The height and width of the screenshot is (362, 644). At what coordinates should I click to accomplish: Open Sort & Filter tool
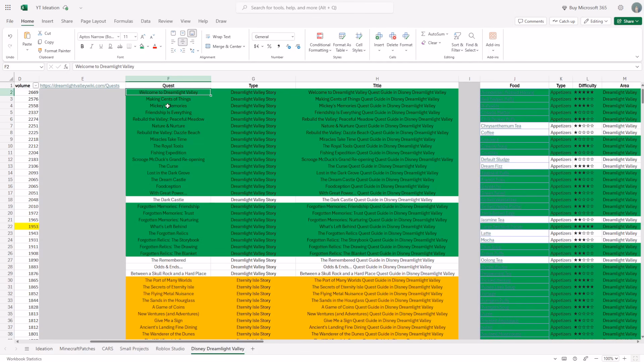(457, 42)
